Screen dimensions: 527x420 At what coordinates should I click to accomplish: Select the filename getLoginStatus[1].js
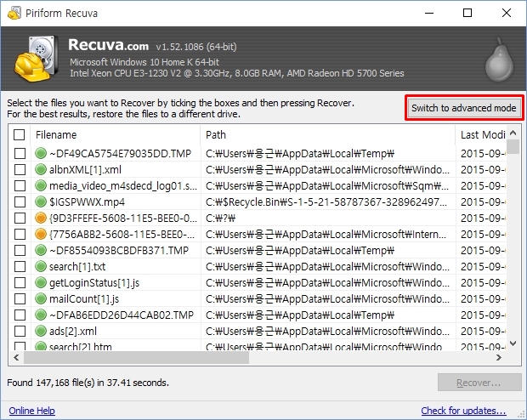pos(94,283)
